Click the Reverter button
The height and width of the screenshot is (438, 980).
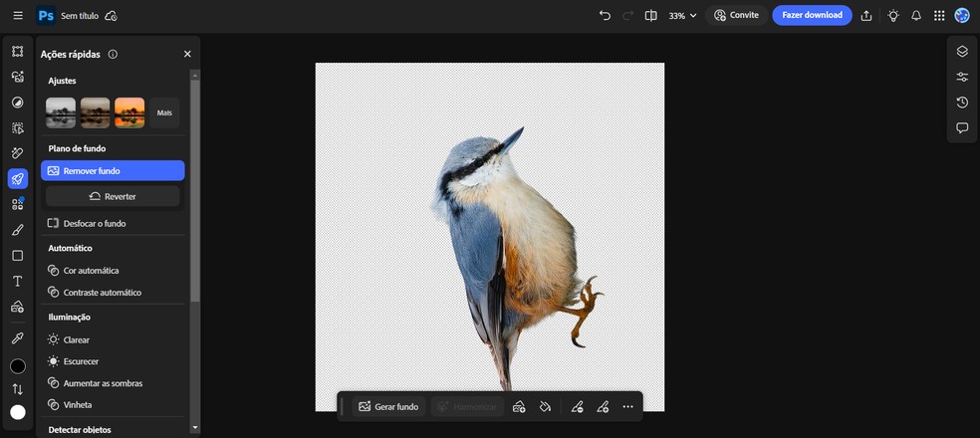[x=113, y=196]
